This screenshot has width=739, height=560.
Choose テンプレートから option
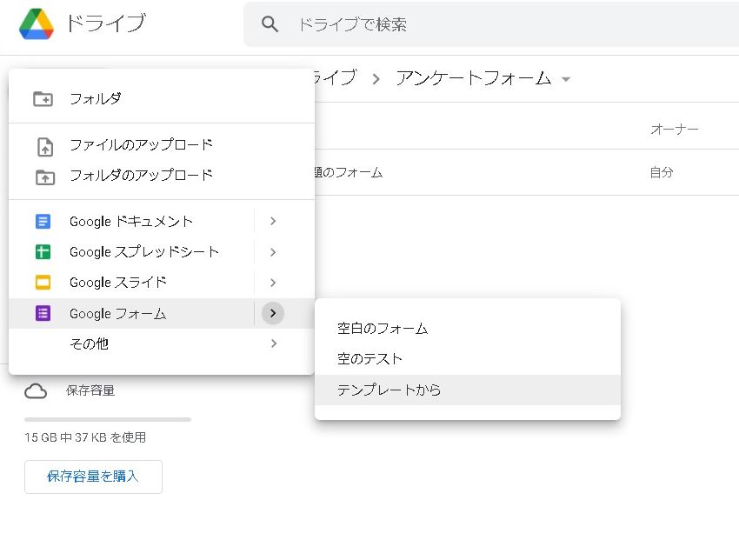click(389, 390)
